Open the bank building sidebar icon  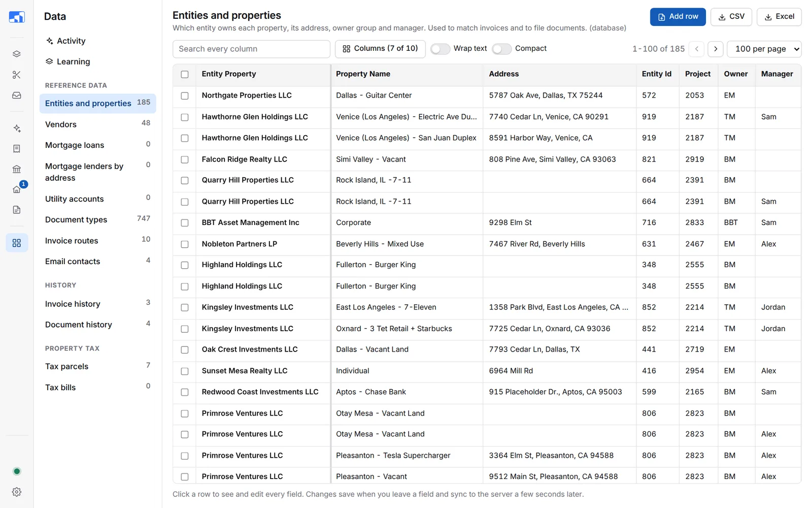[17, 169]
